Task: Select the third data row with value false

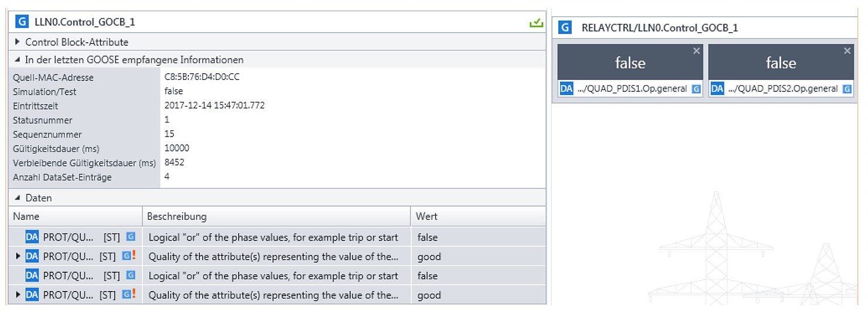Action: [277, 276]
